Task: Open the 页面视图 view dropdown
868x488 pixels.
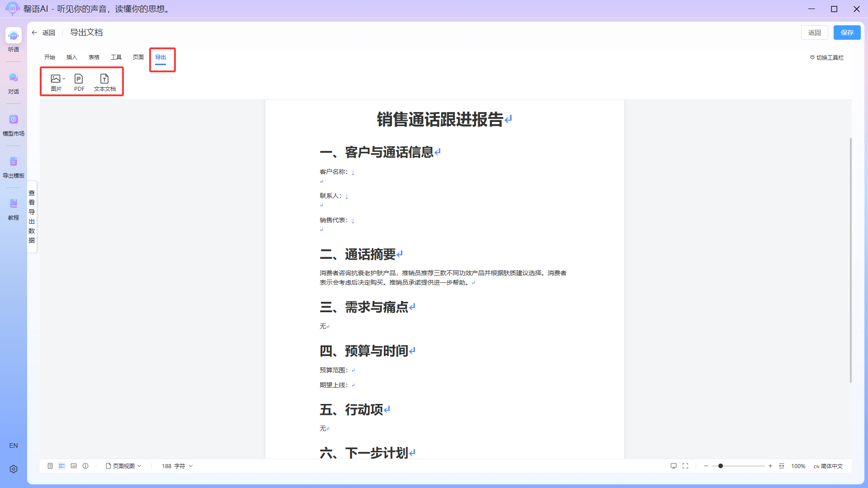Action: (x=123, y=466)
